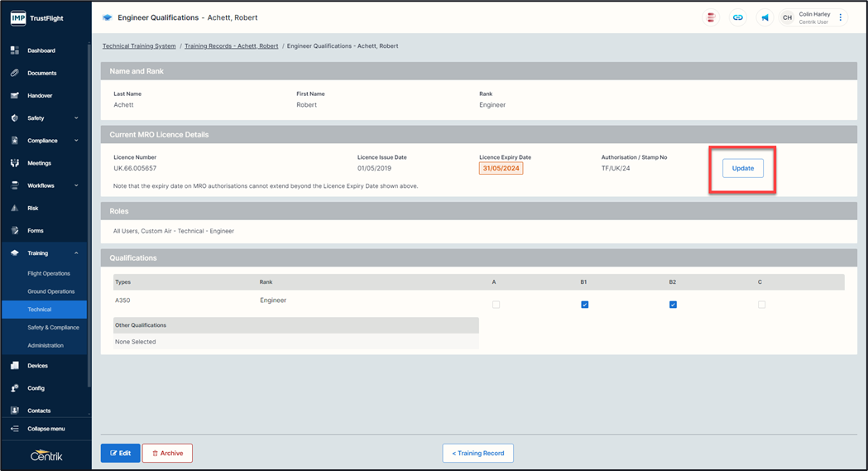
Task: Go to Flight Operations training
Action: tap(49, 273)
